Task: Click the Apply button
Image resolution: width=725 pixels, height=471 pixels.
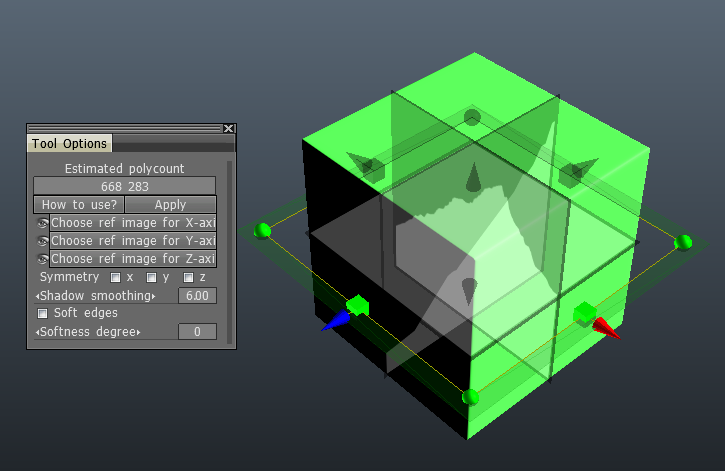Action: (170, 205)
